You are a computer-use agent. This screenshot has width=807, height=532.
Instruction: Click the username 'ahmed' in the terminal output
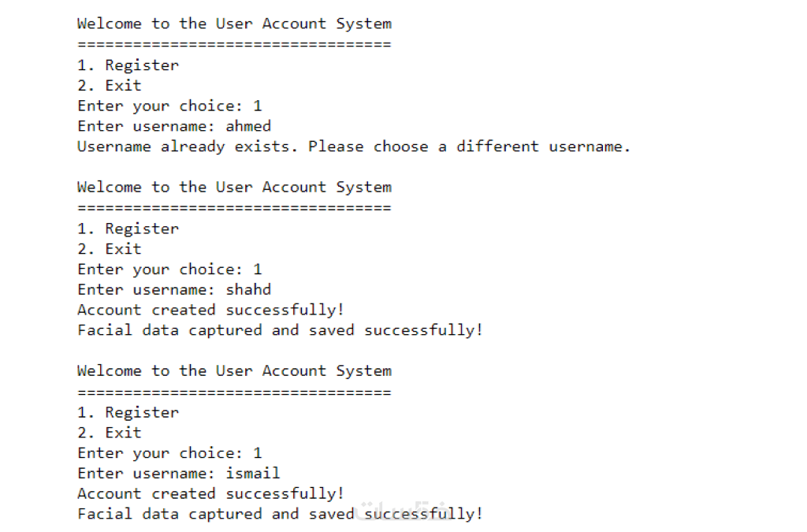(x=248, y=126)
